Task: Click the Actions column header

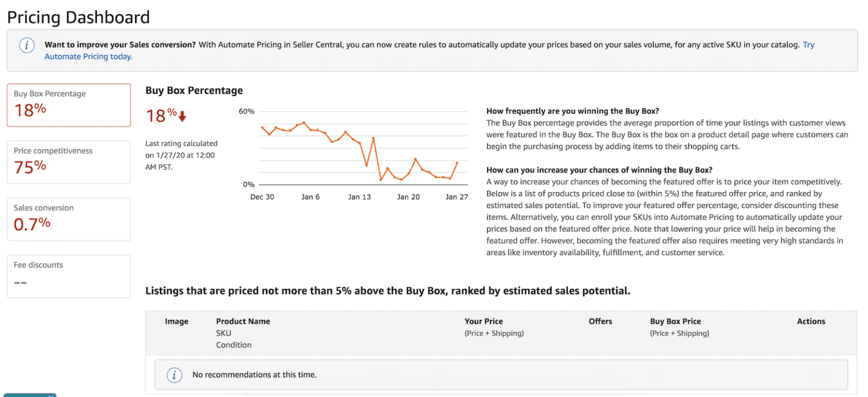Action: 811,321
